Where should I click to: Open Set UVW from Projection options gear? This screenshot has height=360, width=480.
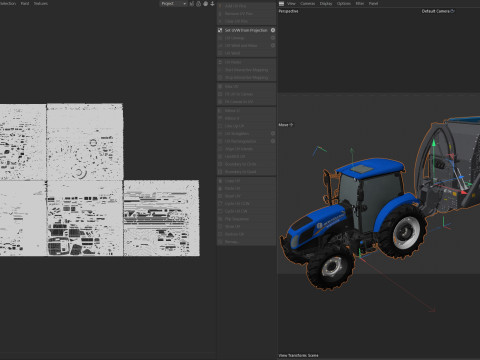[273, 30]
